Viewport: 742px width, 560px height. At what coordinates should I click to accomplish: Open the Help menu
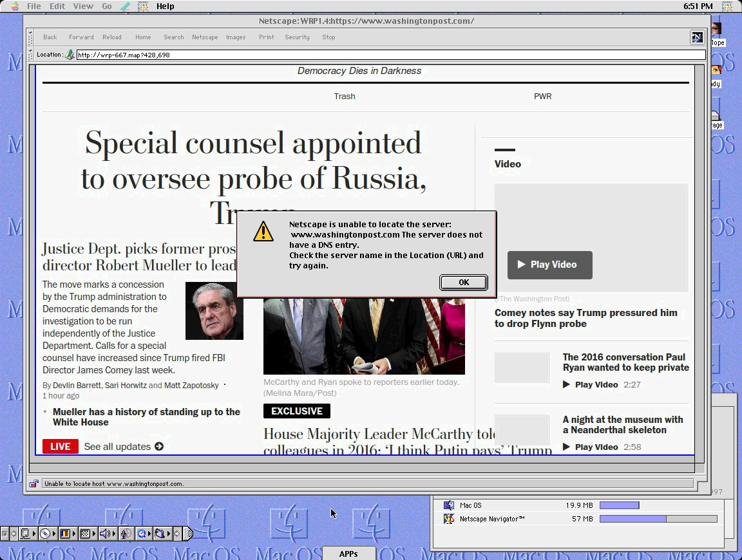[x=165, y=6]
